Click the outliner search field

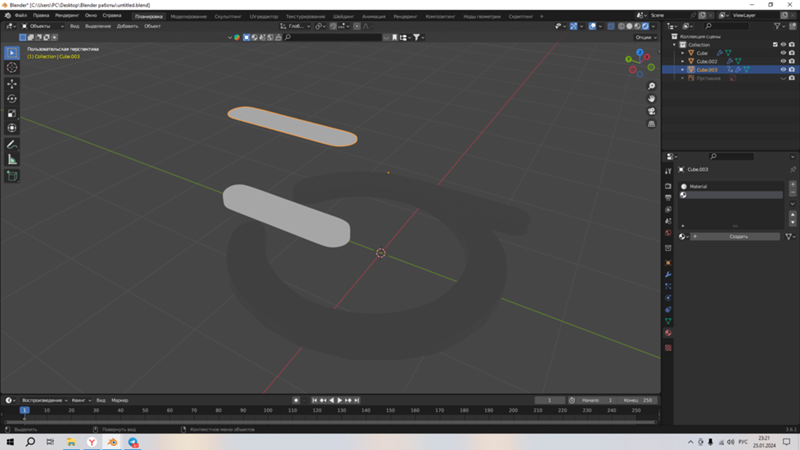tap(727, 26)
